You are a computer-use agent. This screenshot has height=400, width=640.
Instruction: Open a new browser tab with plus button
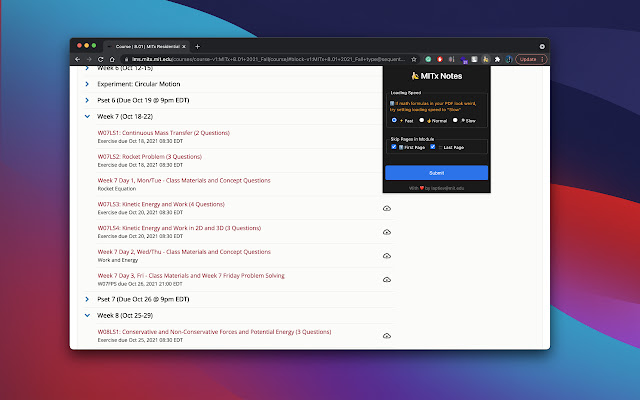pos(197,46)
